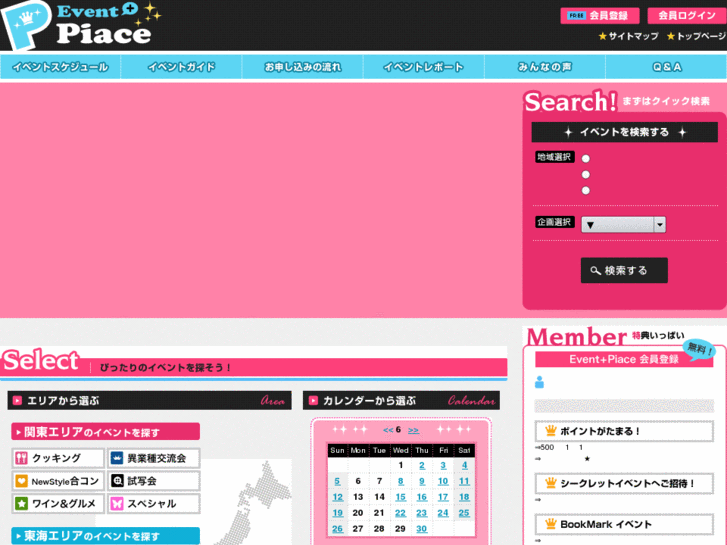Open お申し込みの流れ menu item

point(302,67)
